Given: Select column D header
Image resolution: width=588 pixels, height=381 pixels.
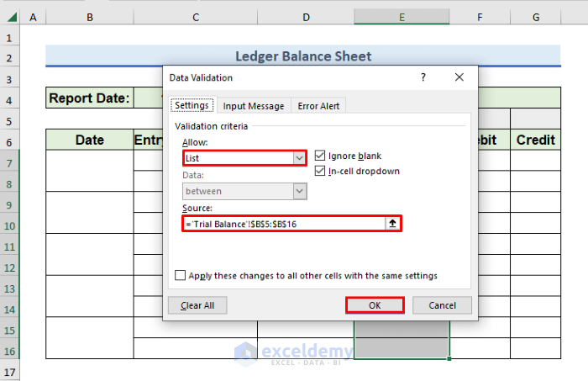Looking at the screenshot, I should (x=306, y=18).
